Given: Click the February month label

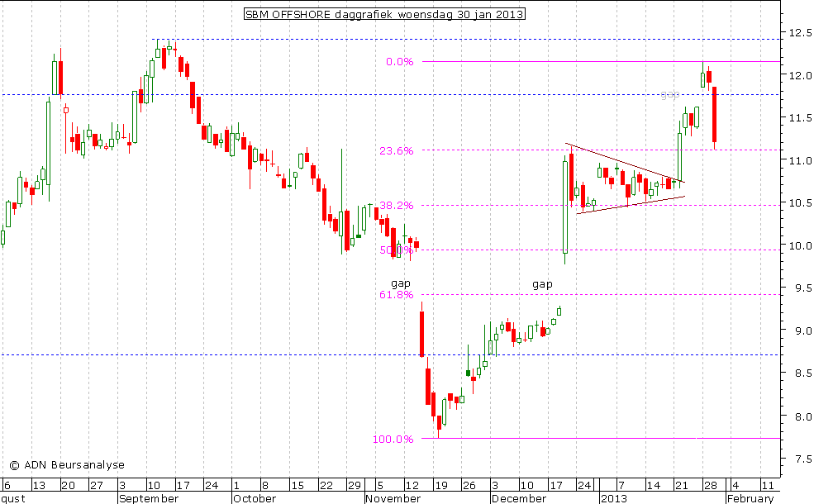Looking at the screenshot, I should (x=750, y=499).
